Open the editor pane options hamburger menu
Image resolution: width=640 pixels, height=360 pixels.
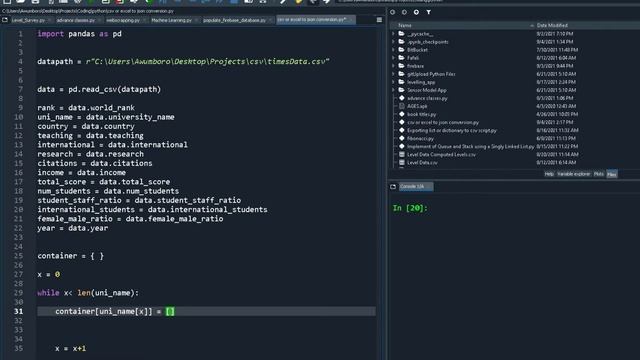pos(379,20)
